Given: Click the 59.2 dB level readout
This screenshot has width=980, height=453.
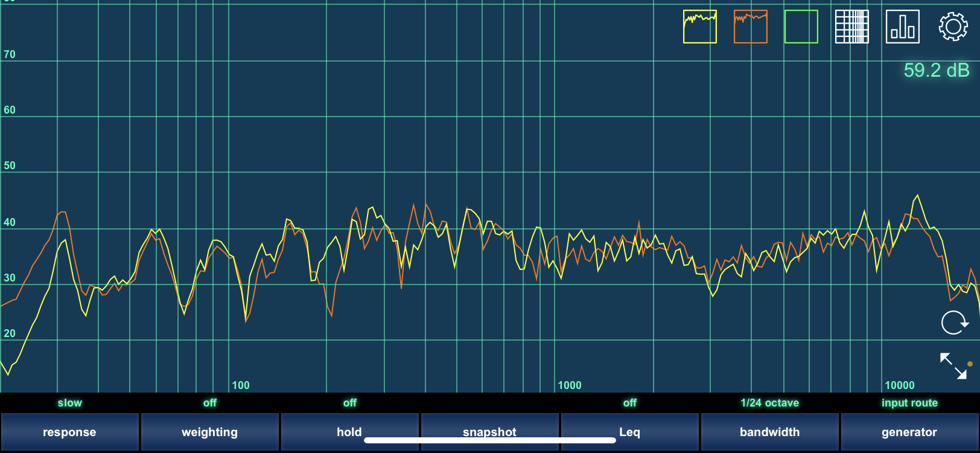Looking at the screenshot, I should [936, 71].
